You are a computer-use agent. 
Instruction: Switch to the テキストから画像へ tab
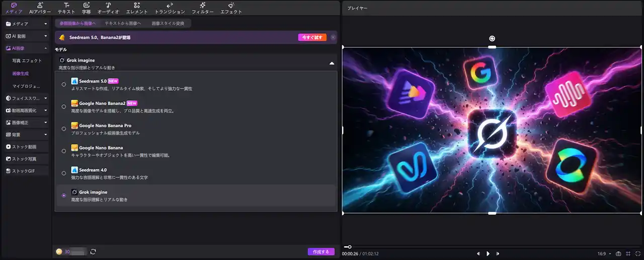pyautogui.click(x=123, y=24)
